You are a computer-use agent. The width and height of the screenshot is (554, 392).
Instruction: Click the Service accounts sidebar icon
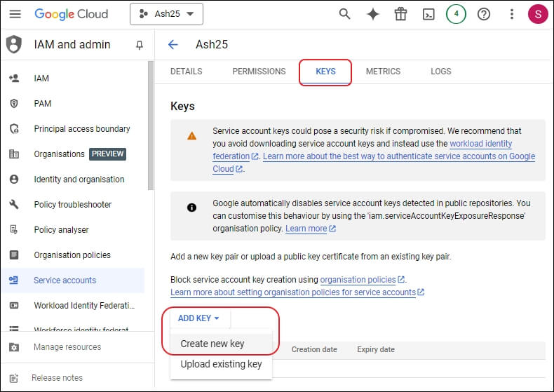14,280
